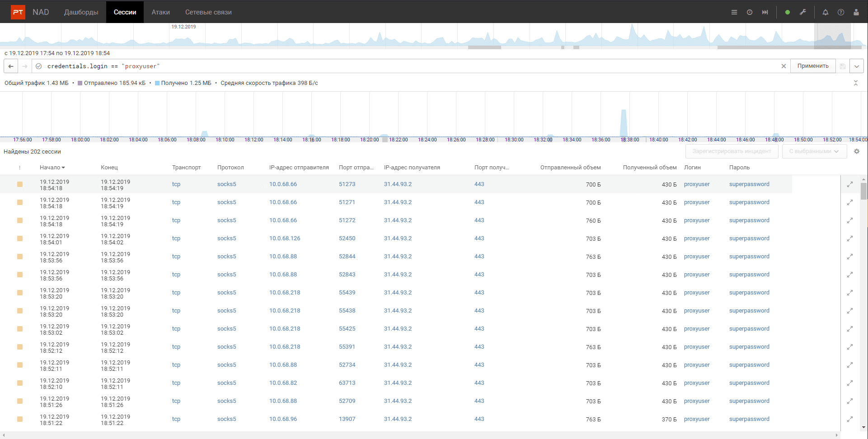Screen dimensions: 868x439
Task: Click the filter validity checkmark icon
Action: [x=39, y=66]
